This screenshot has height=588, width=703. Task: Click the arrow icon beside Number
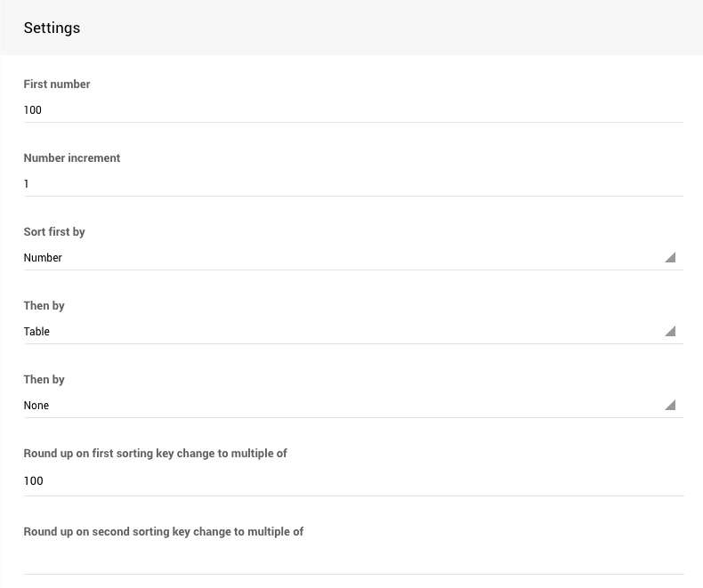tap(670, 258)
